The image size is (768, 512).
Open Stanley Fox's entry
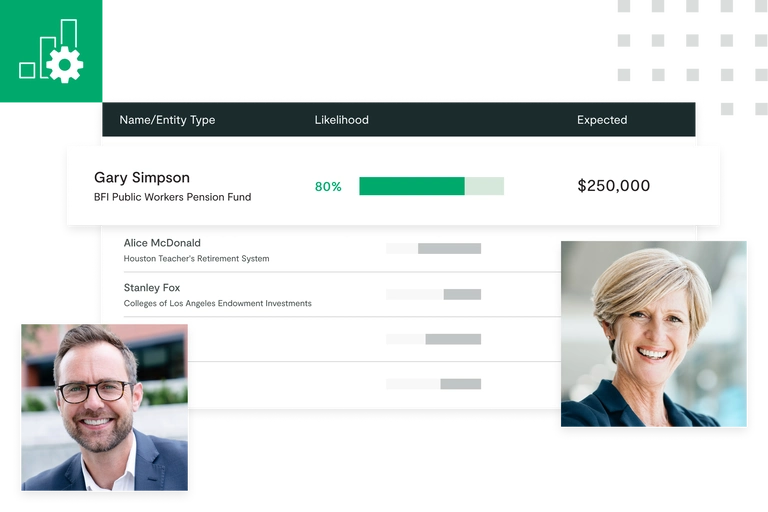pos(152,288)
